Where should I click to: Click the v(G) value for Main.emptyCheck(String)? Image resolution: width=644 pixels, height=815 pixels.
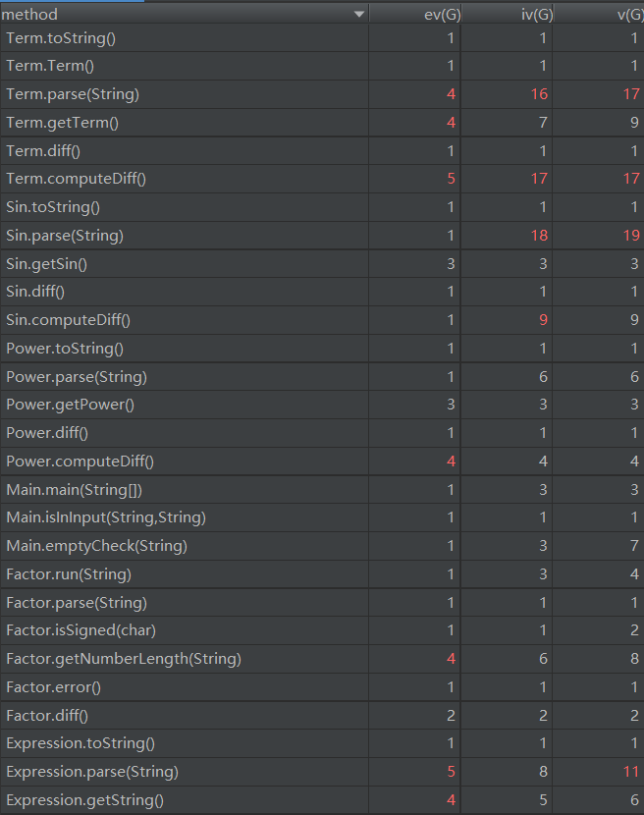(634, 546)
